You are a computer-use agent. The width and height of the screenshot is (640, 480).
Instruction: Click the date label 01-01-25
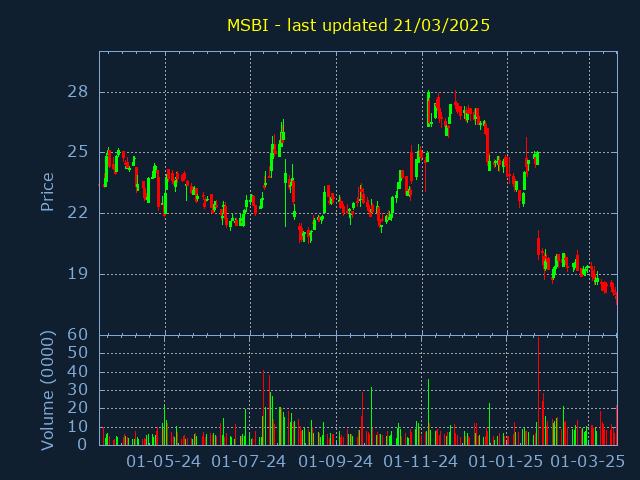coord(506,462)
